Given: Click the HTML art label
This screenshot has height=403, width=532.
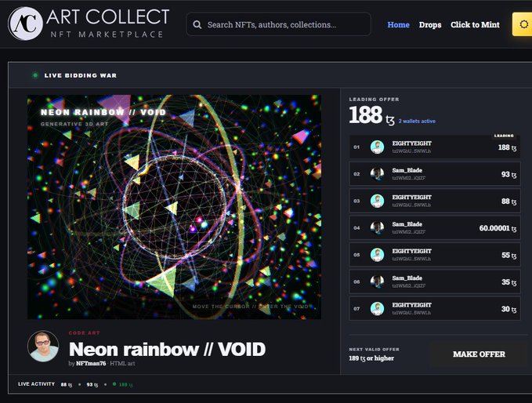Looking at the screenshot, I should [122, 363].
